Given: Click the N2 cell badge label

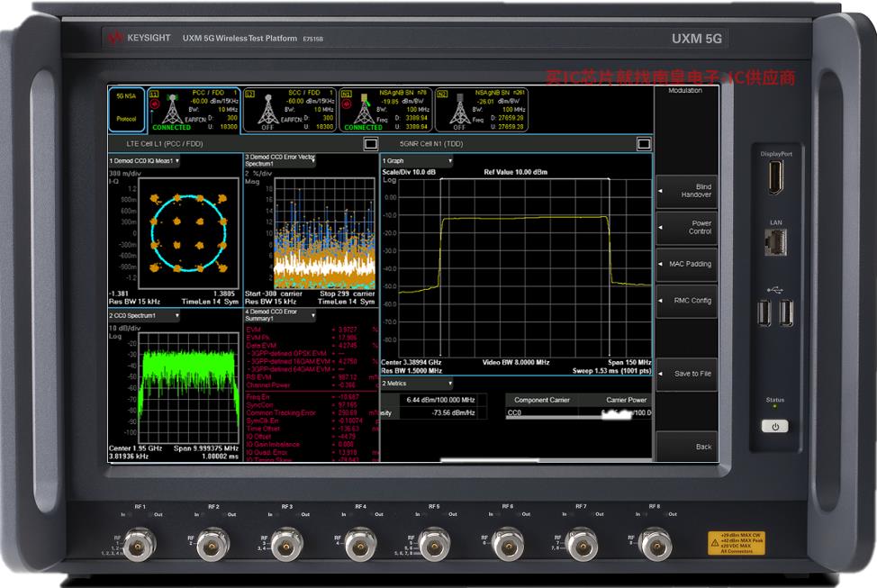Looking at the screenshot, I should [x=442, y=94].
